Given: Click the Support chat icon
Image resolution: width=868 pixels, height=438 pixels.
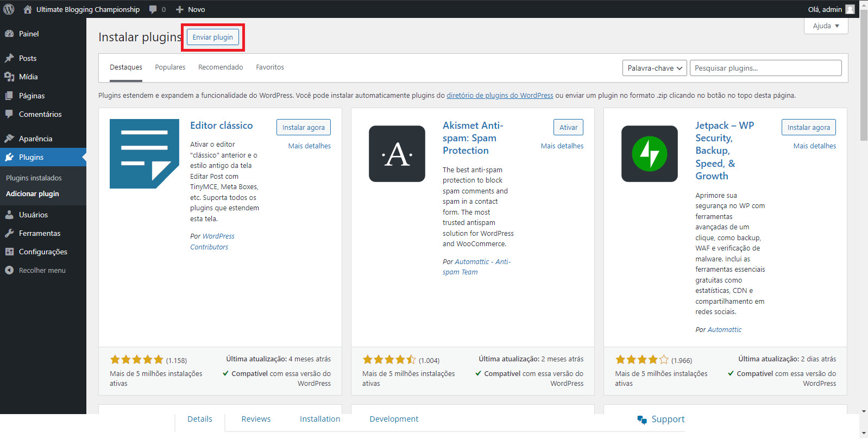Looking at the screenshot, I should [x=642, y=420].
